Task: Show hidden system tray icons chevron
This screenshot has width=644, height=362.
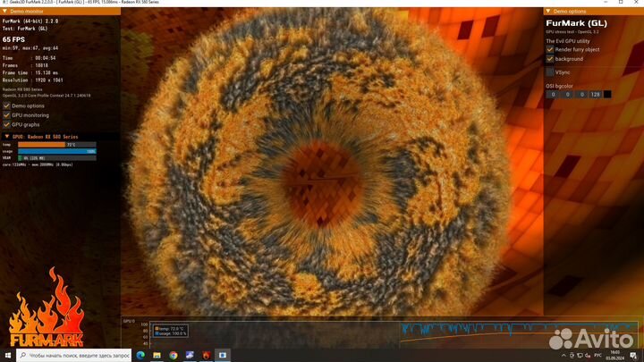Action: (563, 356)
